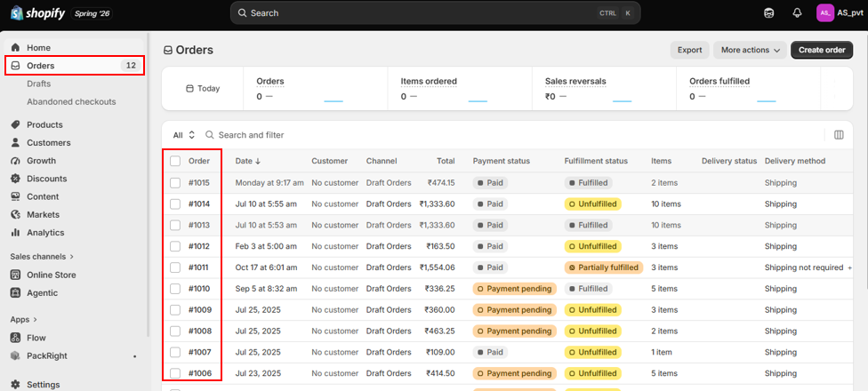
Task: Click the Search and filter field
Action: point(252,135)
